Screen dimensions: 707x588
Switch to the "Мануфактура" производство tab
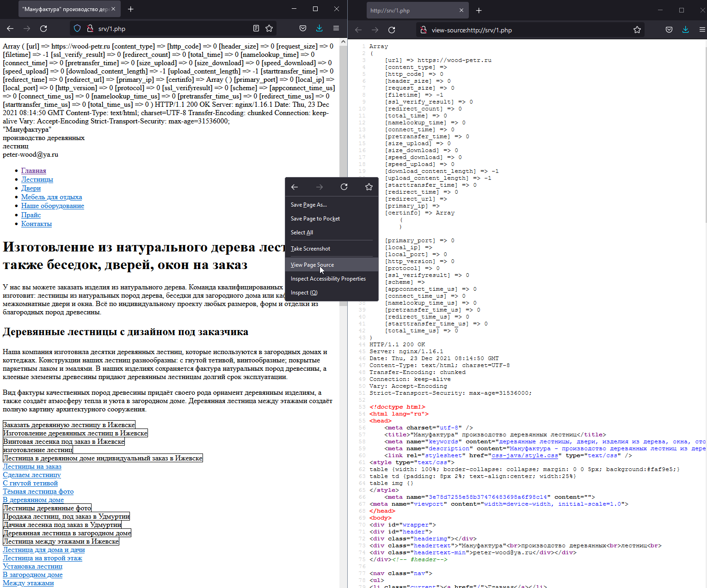tap(69, 9)
